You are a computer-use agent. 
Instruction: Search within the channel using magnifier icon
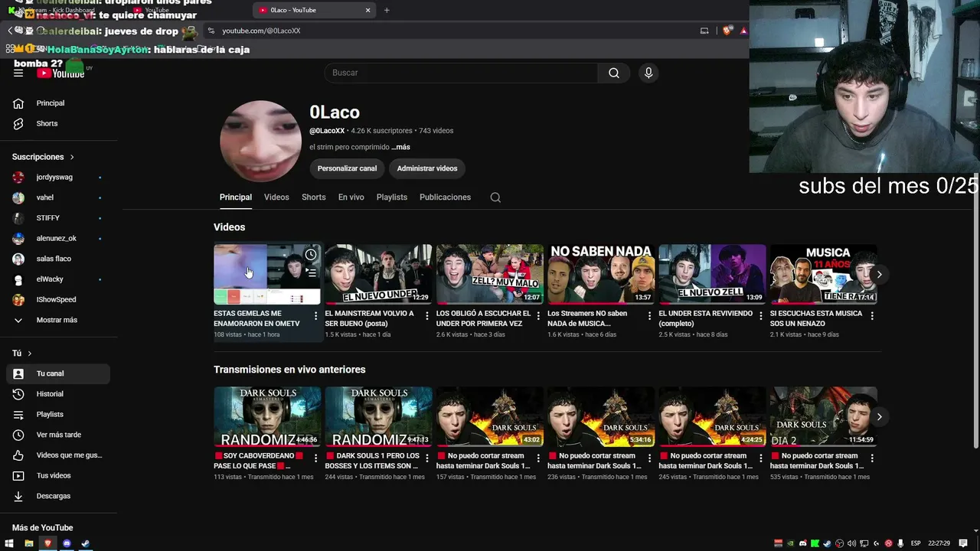(x=495, y=197)
